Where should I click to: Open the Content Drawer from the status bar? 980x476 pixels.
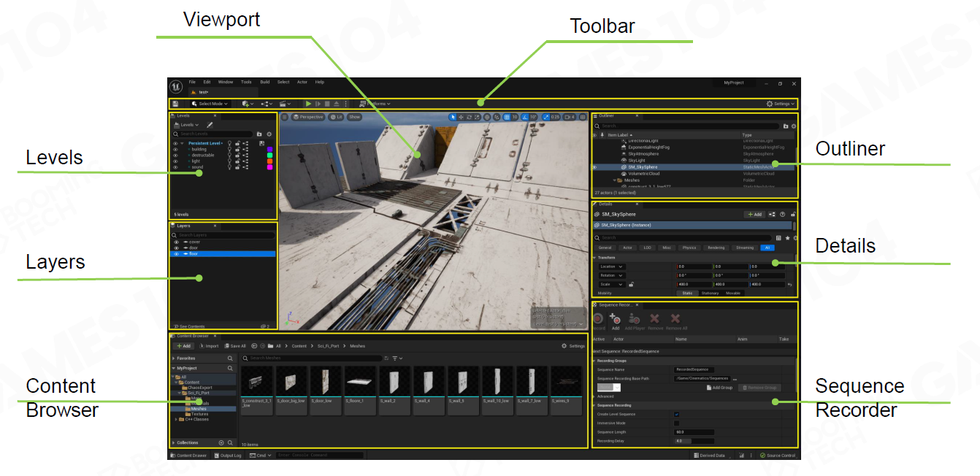[x=188, y=455]
